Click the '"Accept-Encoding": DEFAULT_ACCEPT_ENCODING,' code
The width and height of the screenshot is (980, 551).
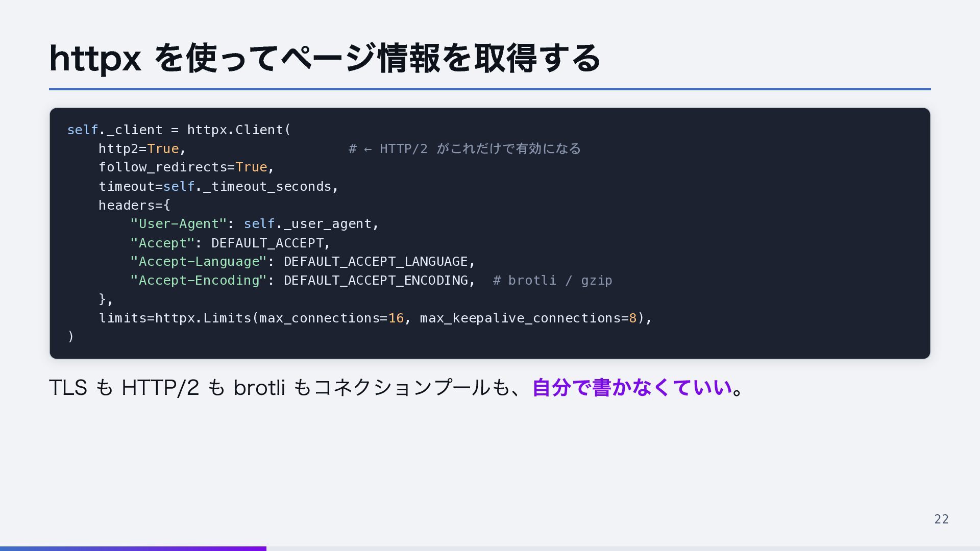click(303, 281)
